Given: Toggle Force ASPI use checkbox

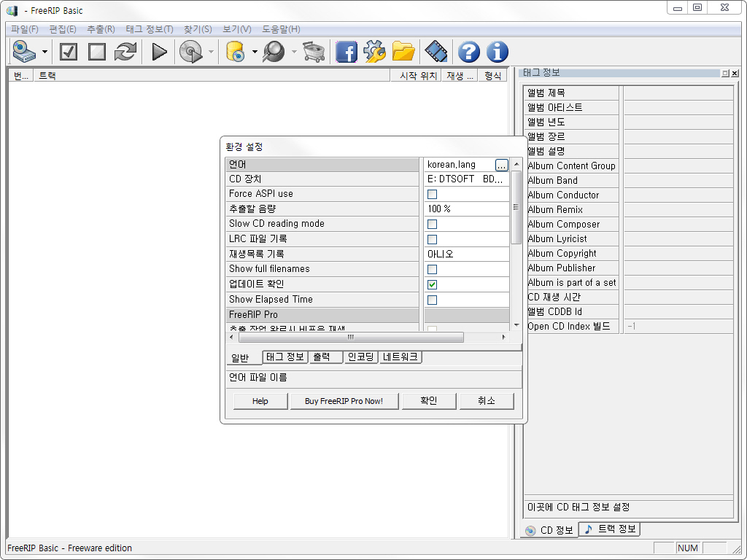Looking at the screenshot, I should tap(432, 194).
